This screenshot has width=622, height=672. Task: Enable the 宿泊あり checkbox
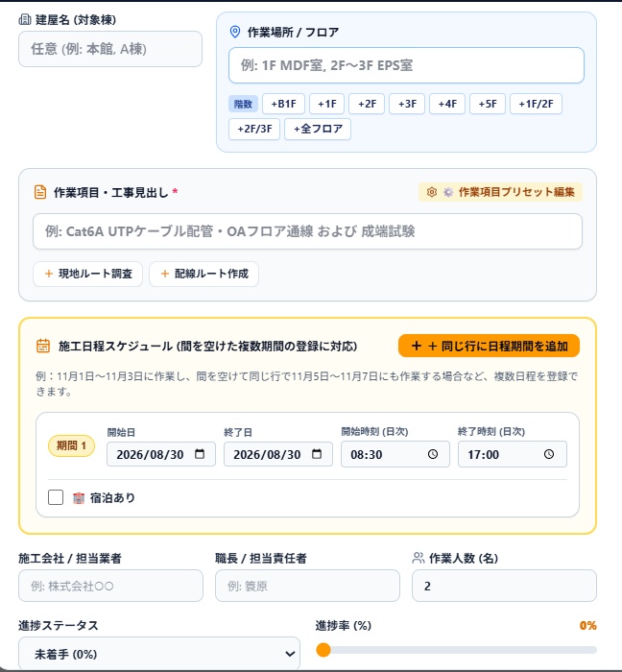pyautogui.click(x=56, y=497)
